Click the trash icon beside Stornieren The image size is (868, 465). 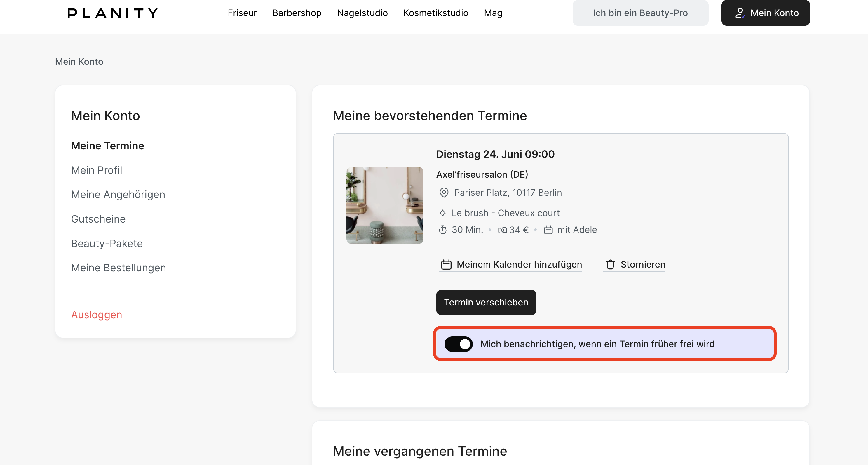tap(610, 264)
